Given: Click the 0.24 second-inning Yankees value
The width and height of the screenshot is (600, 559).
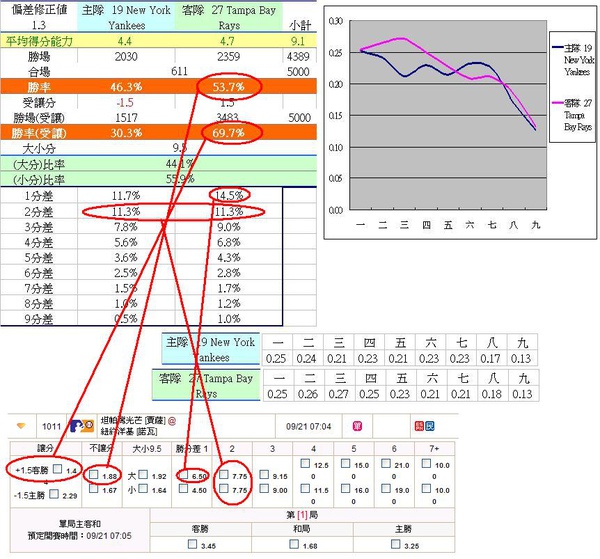Looking at the screenshot, I should pos(306,359).
